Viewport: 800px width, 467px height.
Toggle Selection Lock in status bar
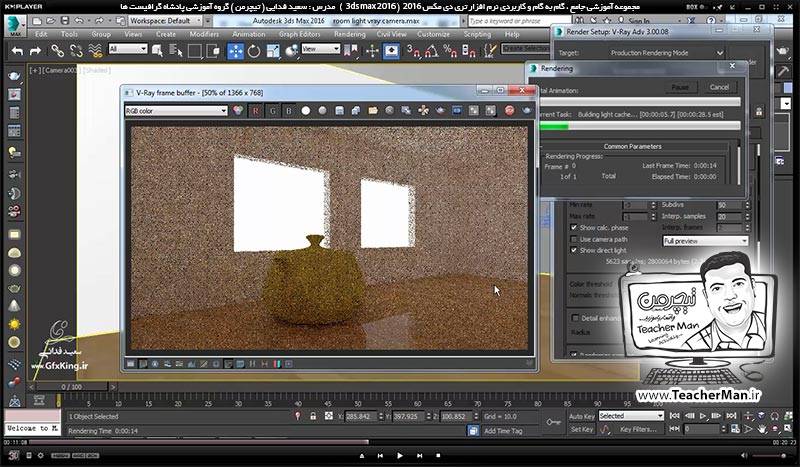313,416
